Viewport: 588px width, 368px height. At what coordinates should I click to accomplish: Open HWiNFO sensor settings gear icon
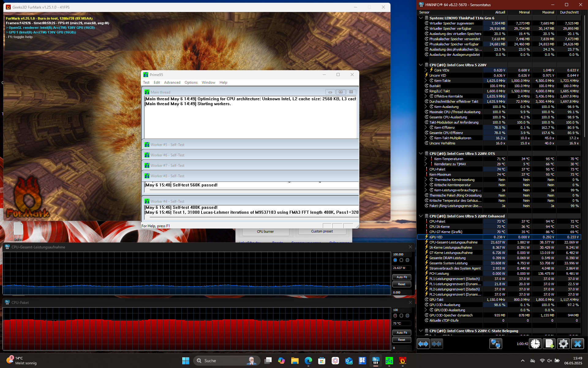click(x=563, y=344)
